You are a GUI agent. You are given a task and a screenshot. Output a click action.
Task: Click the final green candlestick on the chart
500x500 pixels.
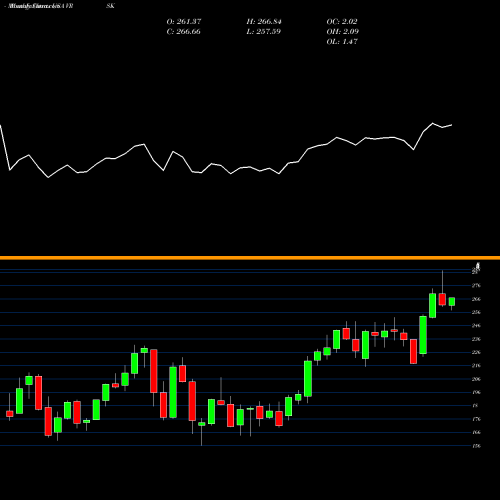(452, 302)
